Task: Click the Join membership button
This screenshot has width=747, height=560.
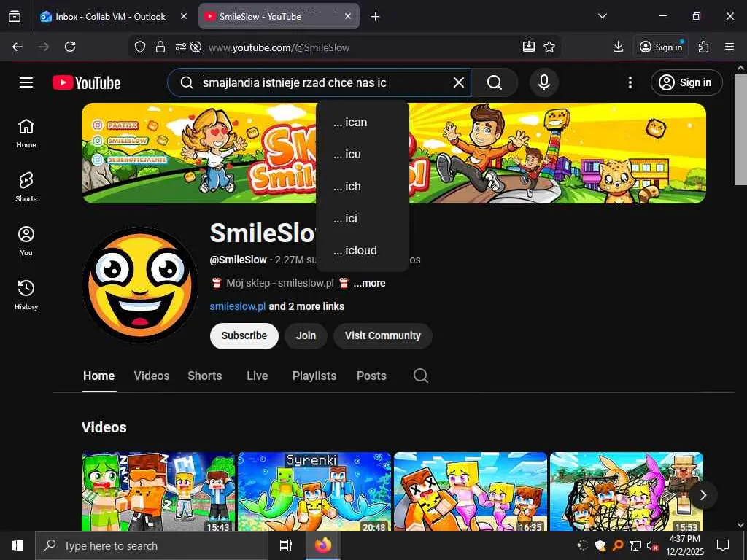Action: 306,335
